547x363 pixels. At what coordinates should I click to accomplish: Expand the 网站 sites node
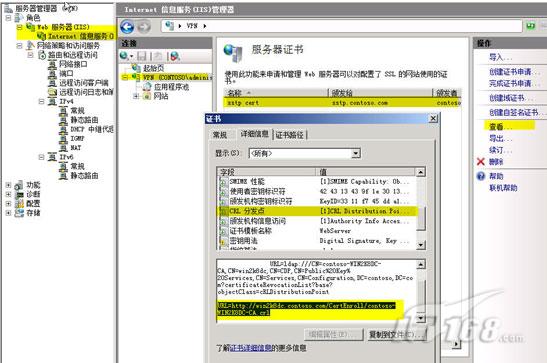(136, 96)
